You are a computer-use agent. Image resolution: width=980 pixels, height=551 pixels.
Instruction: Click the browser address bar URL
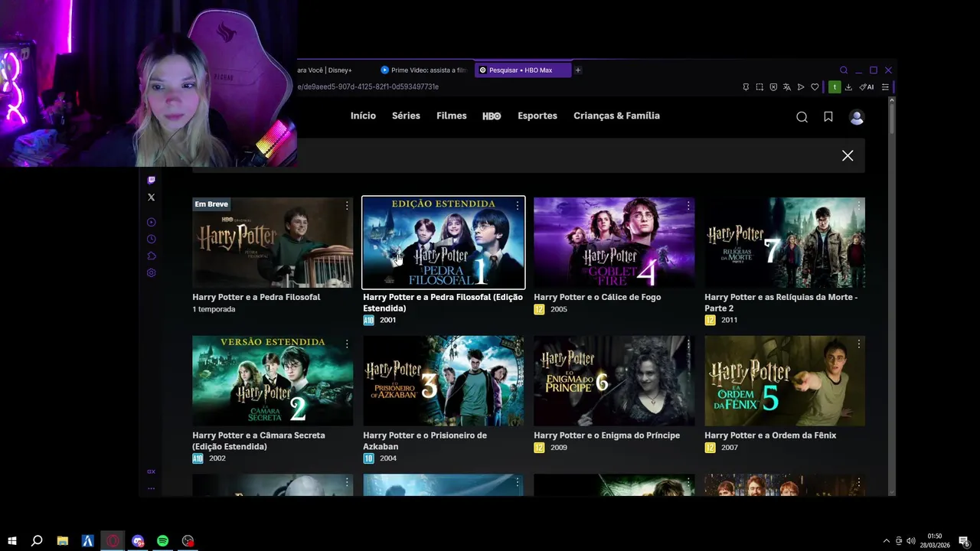point(368,87)
